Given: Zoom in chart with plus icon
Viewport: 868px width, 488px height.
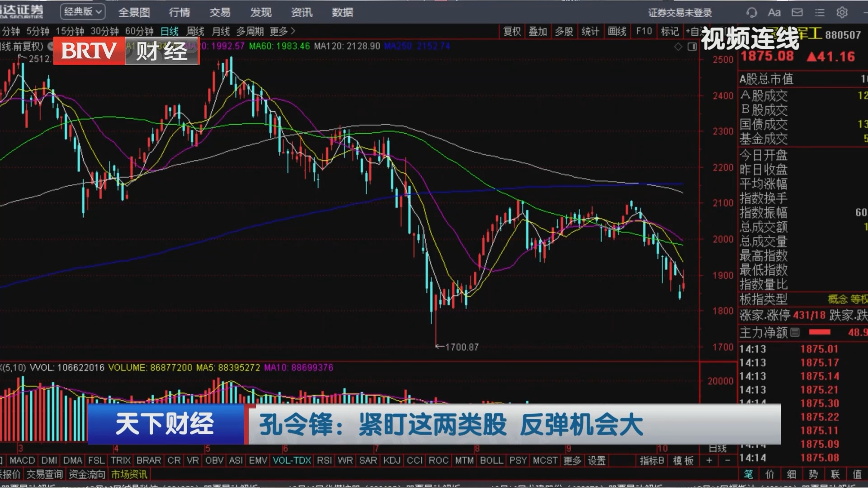Looking at the screenshot, I should [x=709, y=460].
